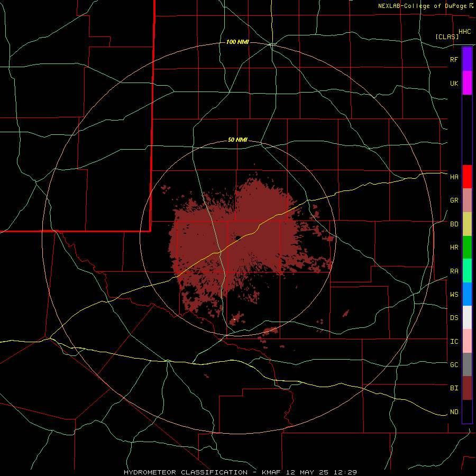Click the black radar site dot at center
Image resolution: width=476 pixels, height=476 pixels.
pyautogui.click(x=238, y=237)
